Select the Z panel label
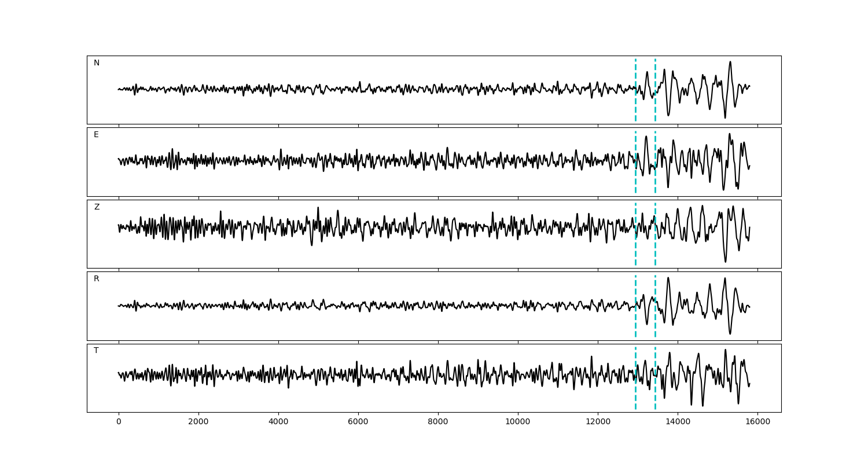The image size is (868, 463). click(97, 207)
